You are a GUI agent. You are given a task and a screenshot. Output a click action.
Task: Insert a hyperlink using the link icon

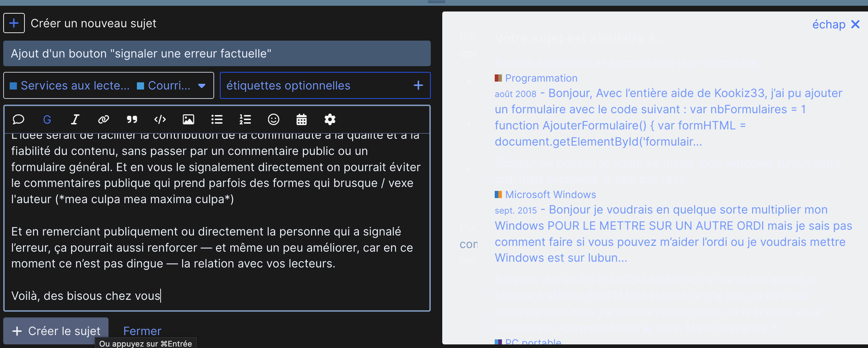[x=103, y=119]
